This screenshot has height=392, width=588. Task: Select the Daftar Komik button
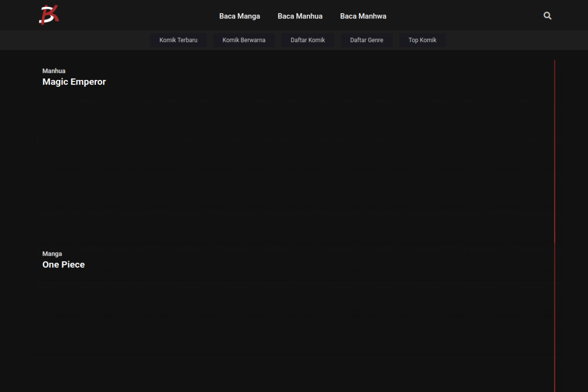(307, 40)
